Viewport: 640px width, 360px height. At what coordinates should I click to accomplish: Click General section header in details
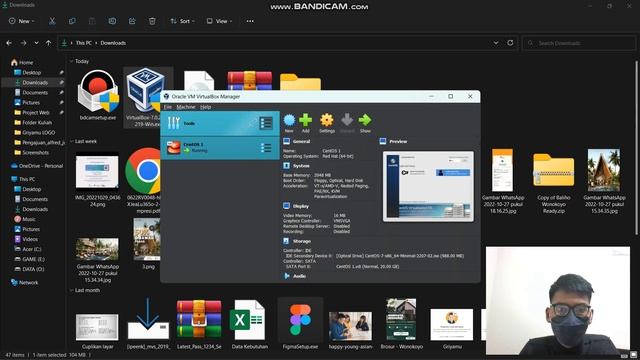pyautogui.click(x=301, y=141)
